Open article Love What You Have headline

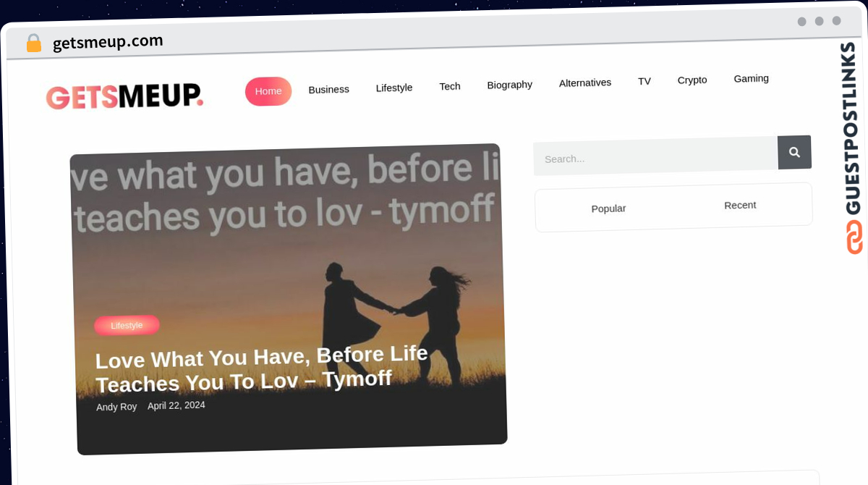(x=262, y=368)
